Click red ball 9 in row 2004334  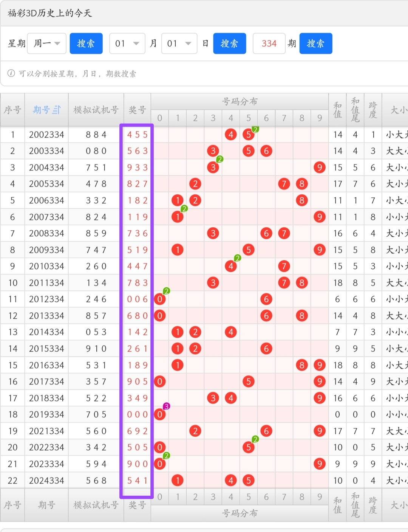[x=320, y=168]
